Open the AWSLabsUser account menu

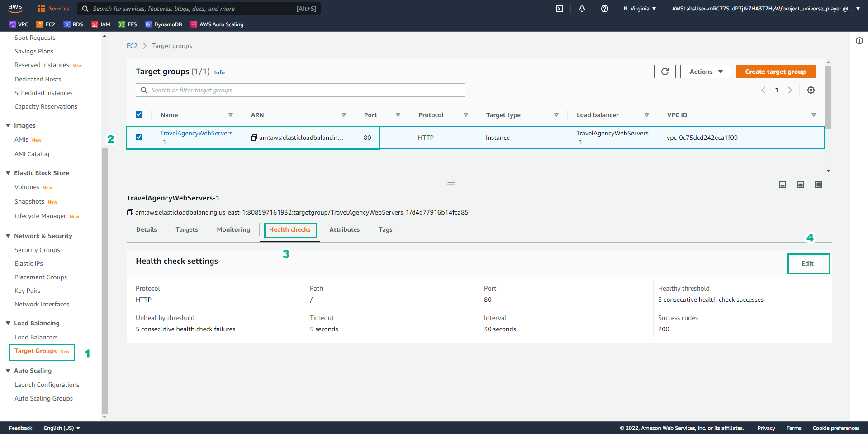coord(766,9)
